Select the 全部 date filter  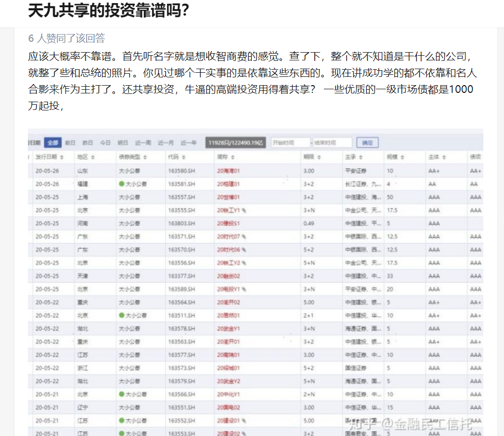coord(53,142)
